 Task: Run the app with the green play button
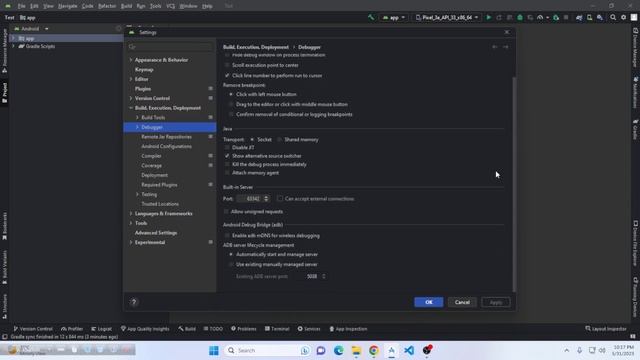(x=489, y=18)
